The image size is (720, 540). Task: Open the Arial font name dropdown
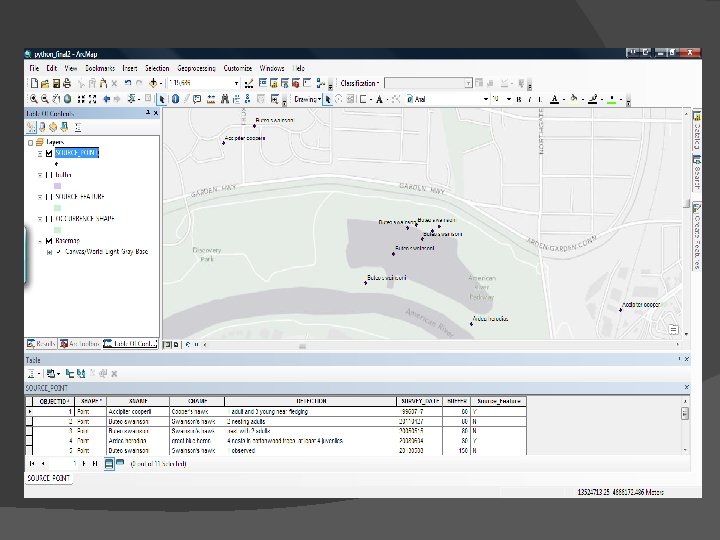click(x=486, y=99)
